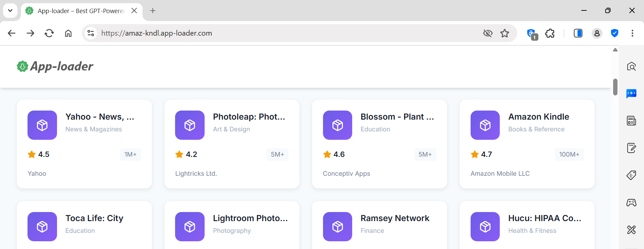Screen dimensions: 644x249
Task: Click the page vertical scrollbar thumb
Action: point(615,87)
